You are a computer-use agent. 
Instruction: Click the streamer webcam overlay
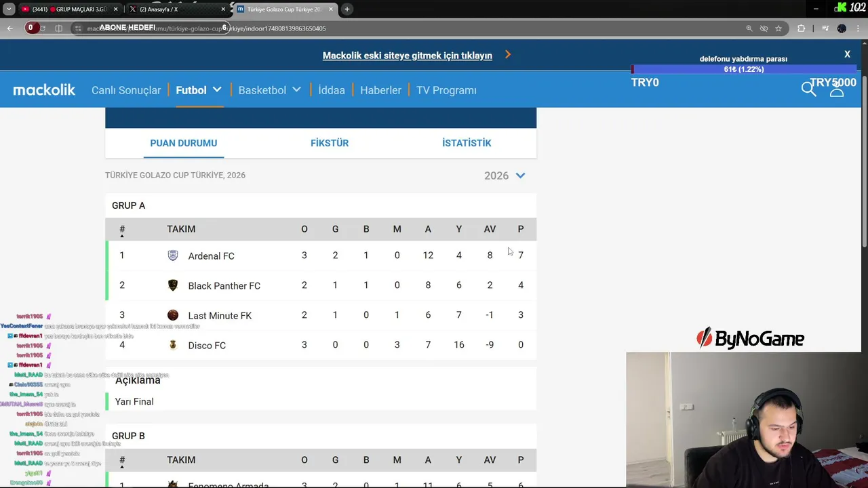747,420
